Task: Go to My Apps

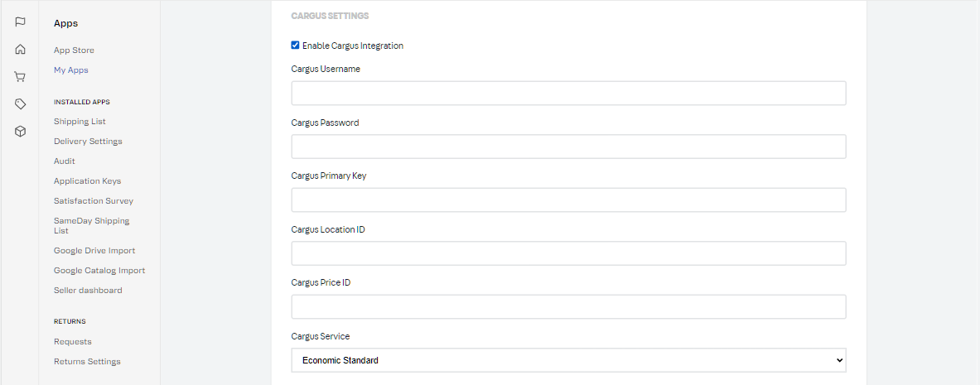Action: point(71,70)
